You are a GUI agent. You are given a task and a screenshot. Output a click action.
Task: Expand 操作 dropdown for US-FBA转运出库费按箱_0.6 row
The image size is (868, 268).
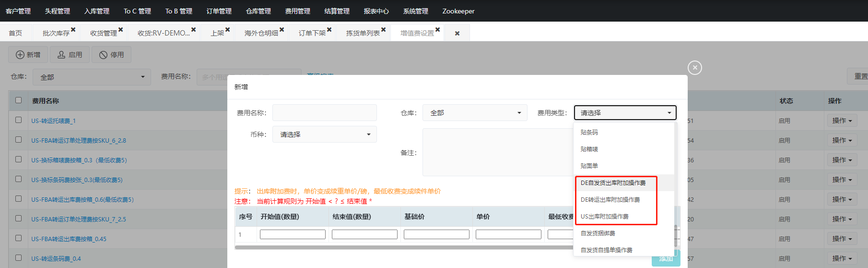842,199
